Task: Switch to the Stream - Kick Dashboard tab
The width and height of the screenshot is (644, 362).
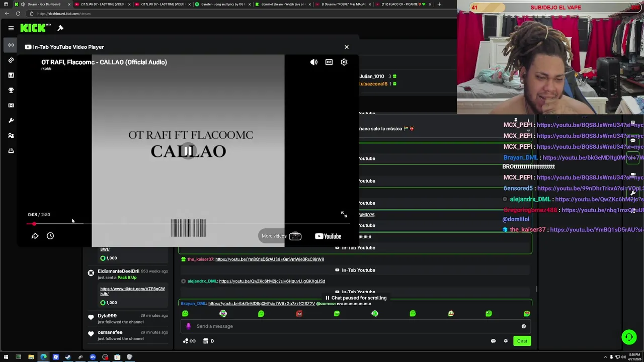Action: point(43,4)
